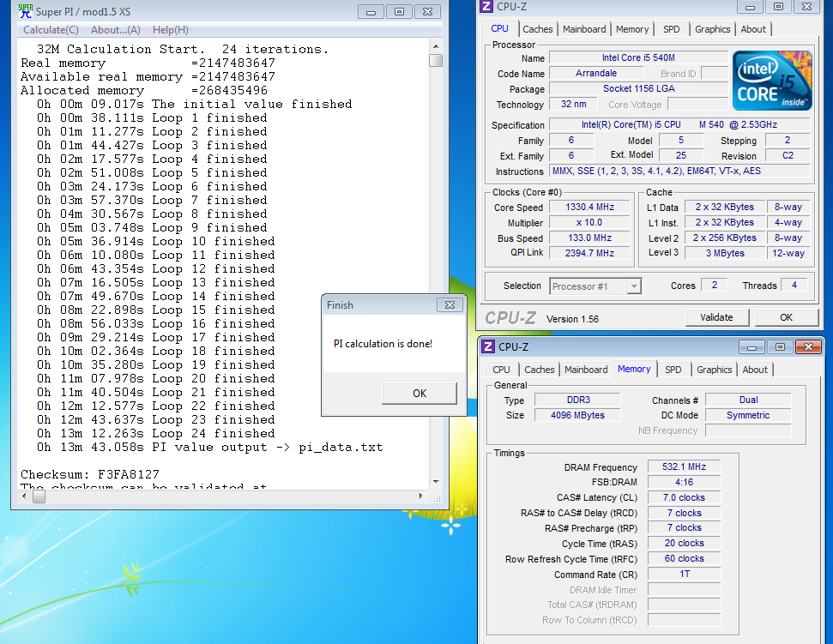Click the Bus Speed value 133.0 MHz
The width and height of the screenshot is (833, 644).
[589, 238]
